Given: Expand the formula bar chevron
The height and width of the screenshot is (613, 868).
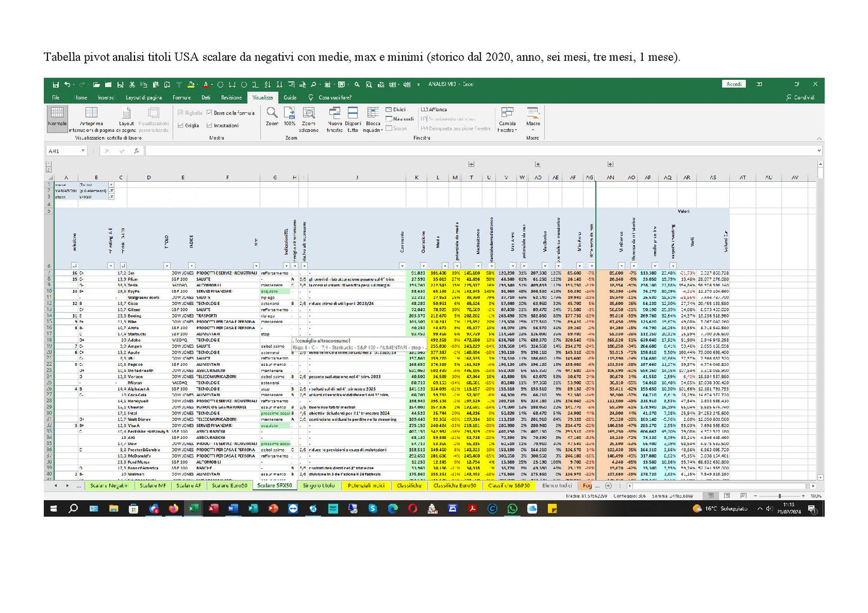Looking at the screenshot, I should click(819, 151).
